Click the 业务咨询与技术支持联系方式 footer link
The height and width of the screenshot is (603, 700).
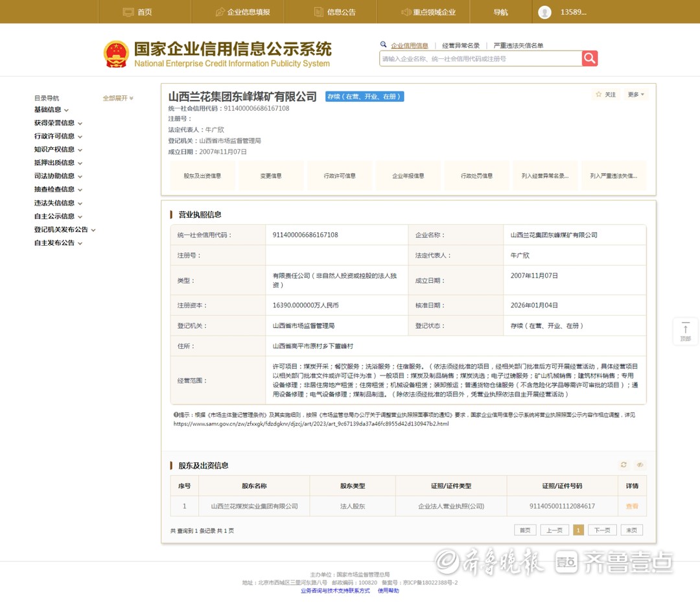(x=335, y=591)
